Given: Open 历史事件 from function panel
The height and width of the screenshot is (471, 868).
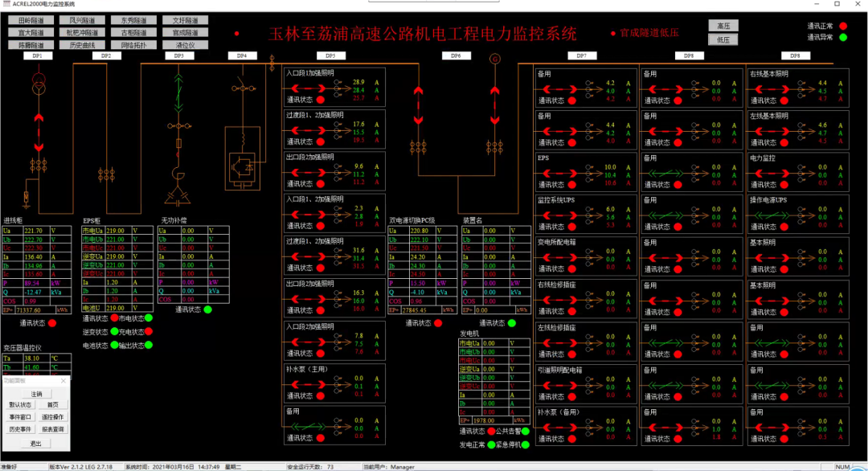Looking at the screenshot, I should click(20, 429).
